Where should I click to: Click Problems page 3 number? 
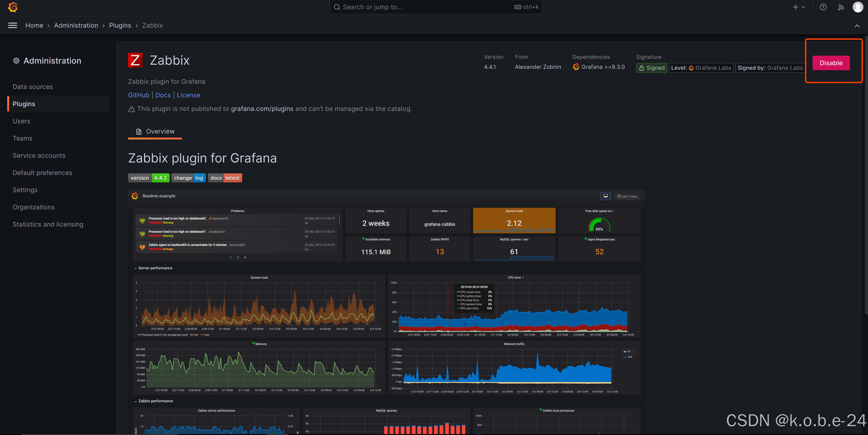[x=245, y=258]
